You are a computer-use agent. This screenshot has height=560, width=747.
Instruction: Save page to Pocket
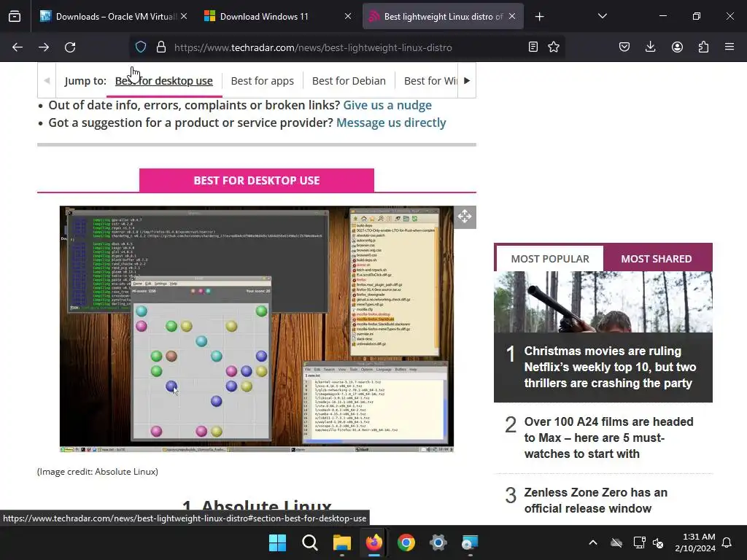click(x=624, y=47)
